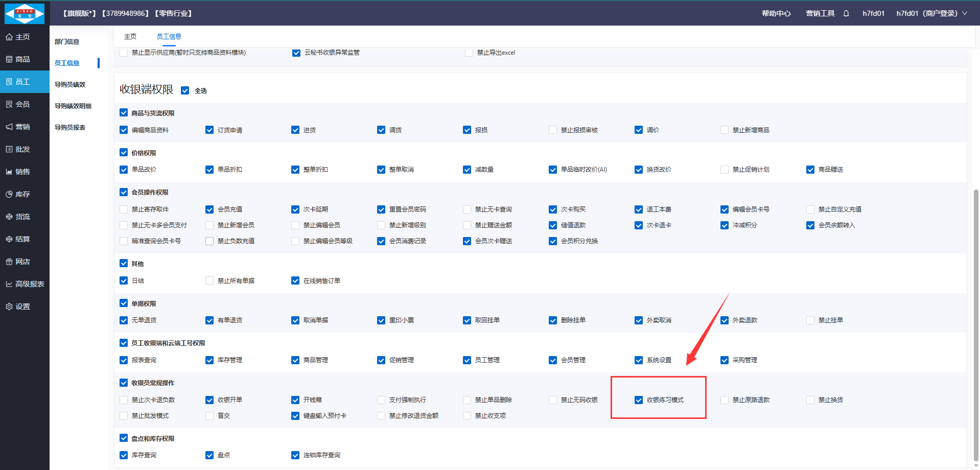Uncheck the 收银练习模式 checkbox
This screenshot has height=470, width=980.
tap(639, 400)
